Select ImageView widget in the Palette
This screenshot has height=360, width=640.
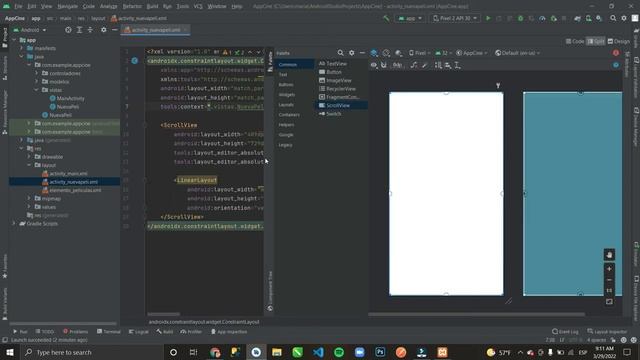click(x=339, y=80)
